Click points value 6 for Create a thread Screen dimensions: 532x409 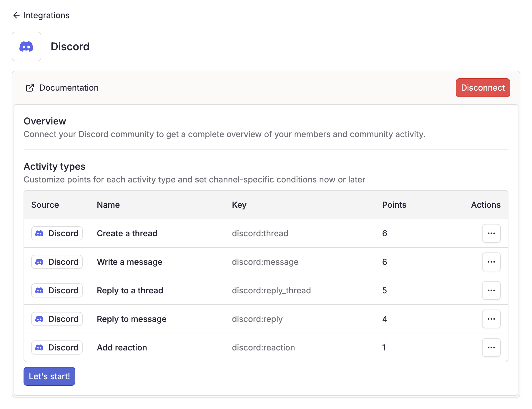385,233
